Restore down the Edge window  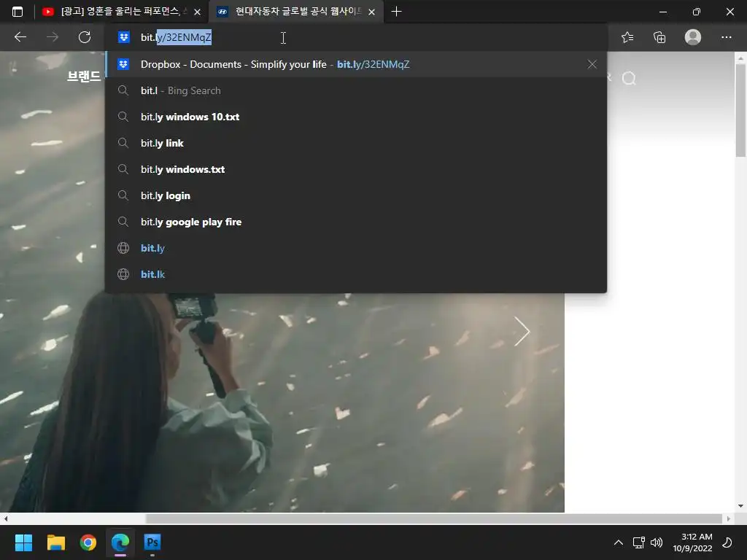(x=697, y=12)
